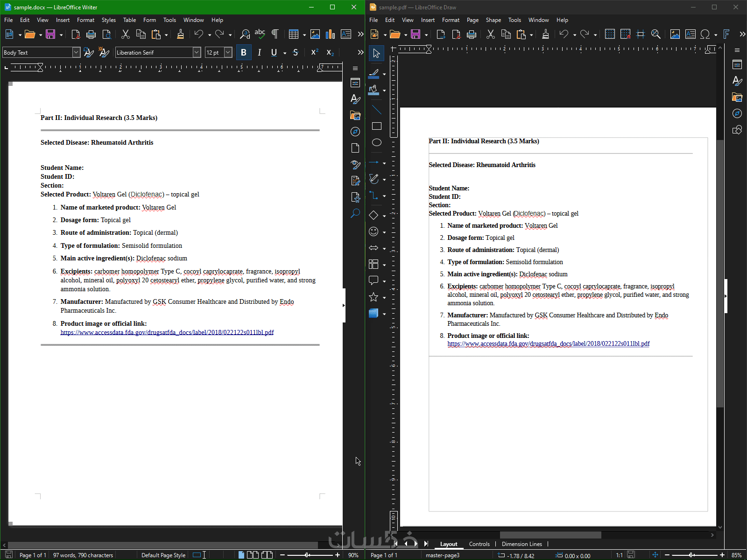The height and width of the screenshot is (560, 747).
Task: Insert an image in Writer document
Action: click(315, 34)
